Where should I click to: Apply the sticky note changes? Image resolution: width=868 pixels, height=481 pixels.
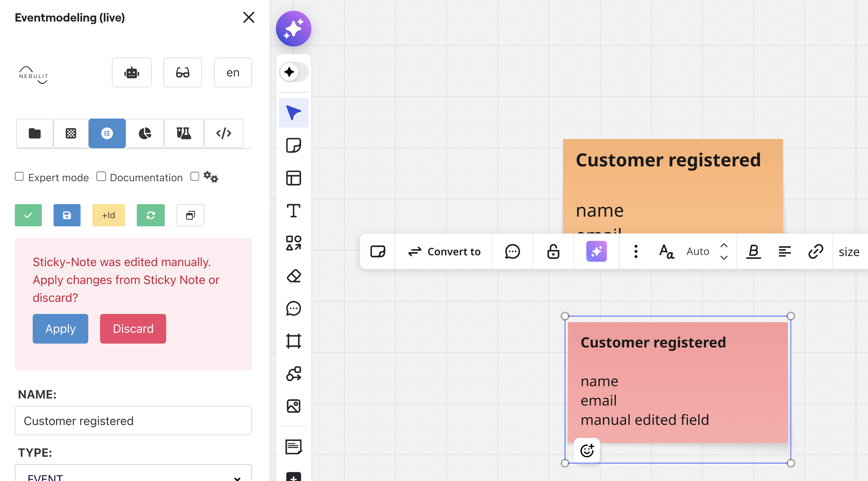(60, 328)
